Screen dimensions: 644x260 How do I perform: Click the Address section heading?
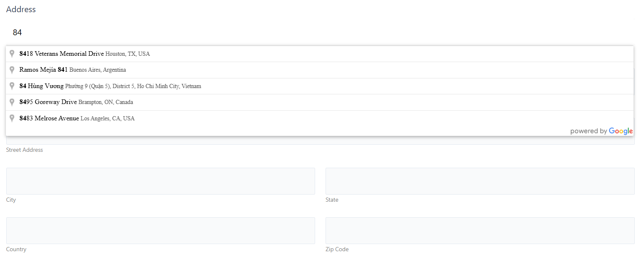21,9
